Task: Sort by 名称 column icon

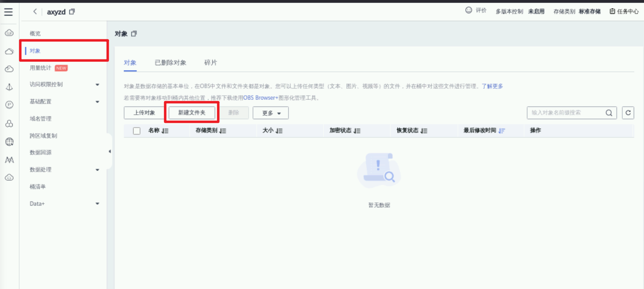Action: [165, 131]
